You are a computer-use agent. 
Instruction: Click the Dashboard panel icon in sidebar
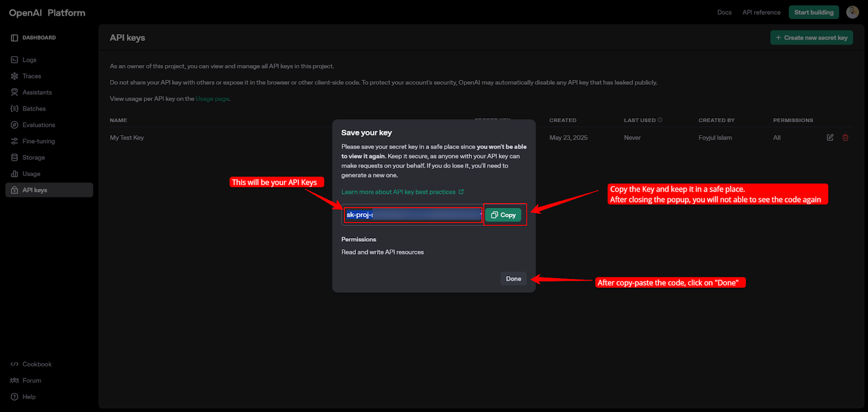(x=15, y=38)
